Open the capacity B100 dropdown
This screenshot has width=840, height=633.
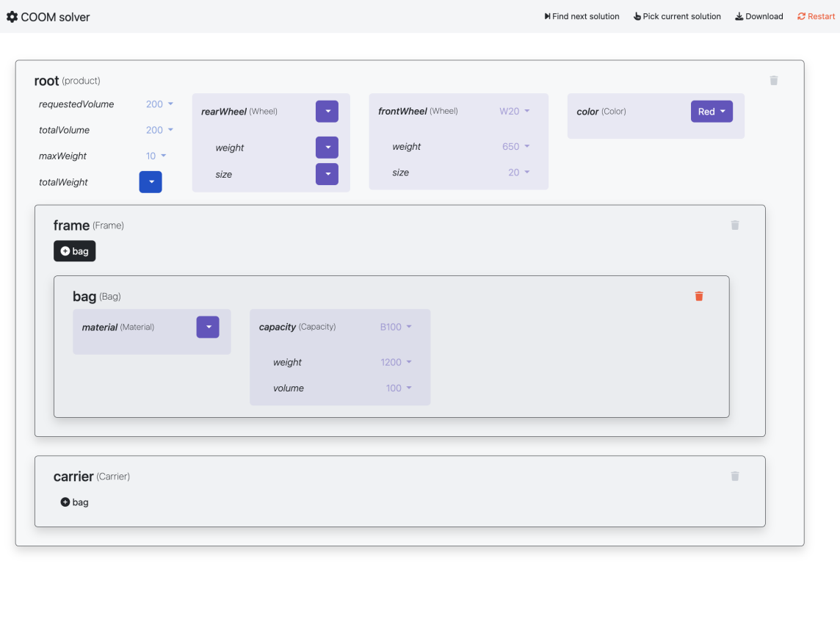click(x=396, y=328)
